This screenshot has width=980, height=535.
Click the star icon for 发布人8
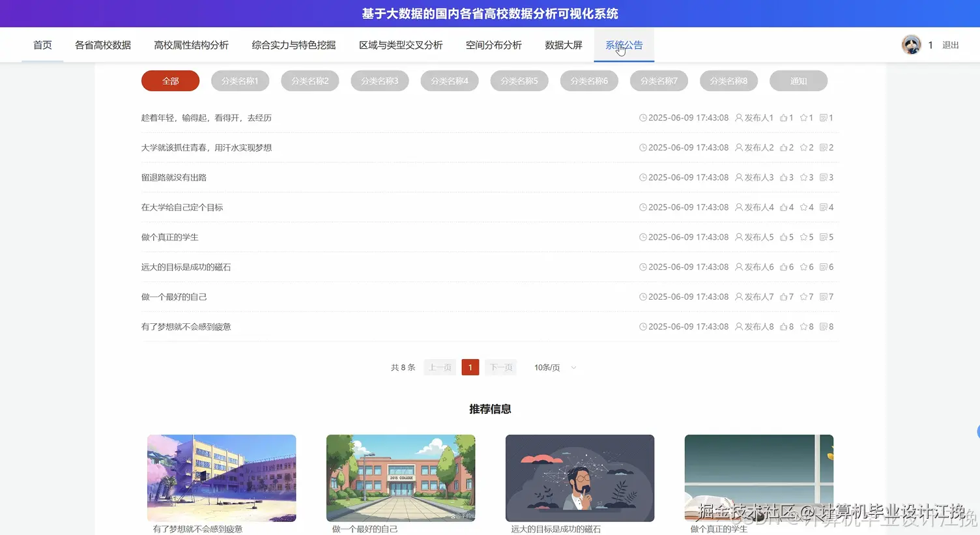click(x=803, y=326)
